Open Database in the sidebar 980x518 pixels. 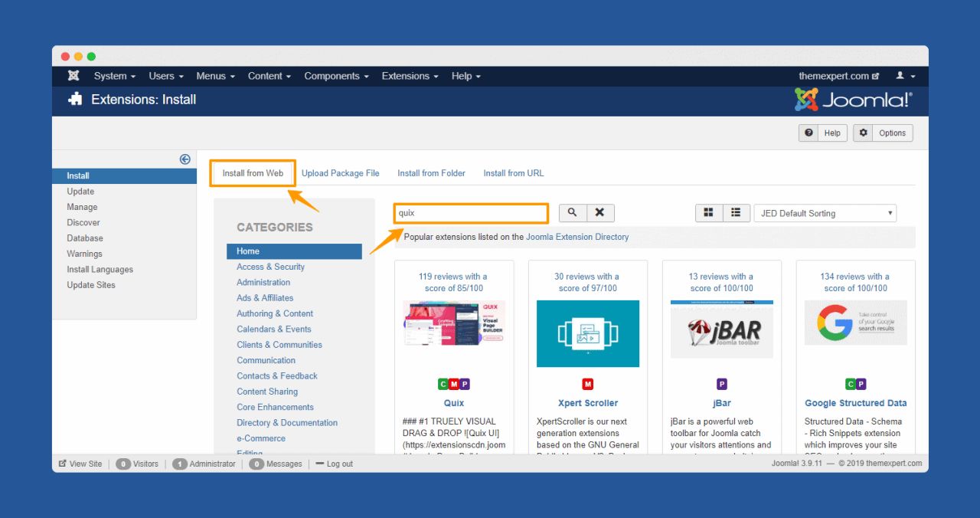click(85, 238)
